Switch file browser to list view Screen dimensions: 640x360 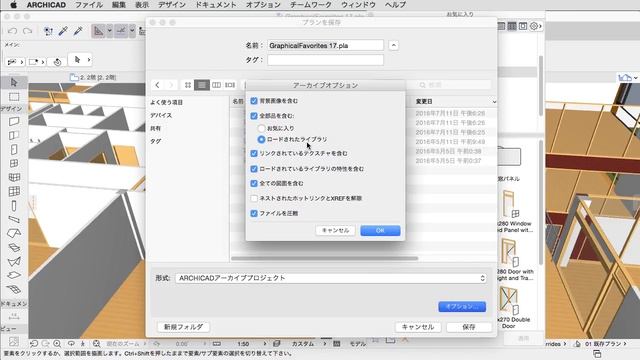tap(202, 85)
